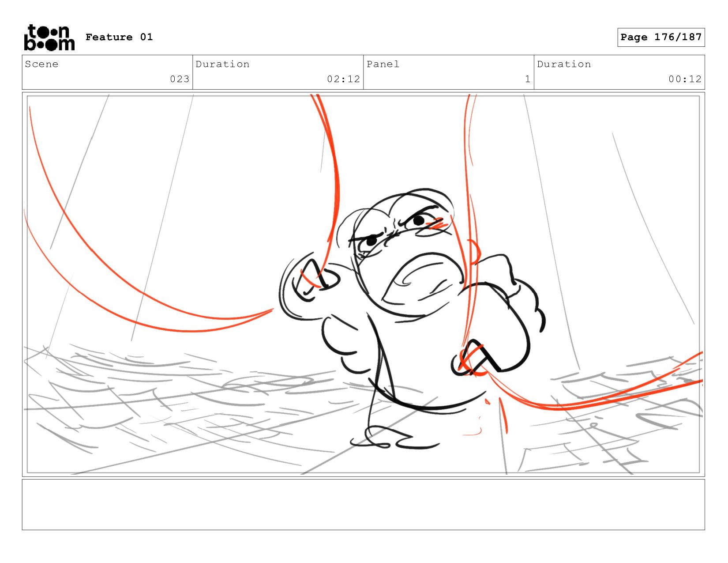Click the Toon Boom logo
This screenshot has width=728, height=563.
49,38
